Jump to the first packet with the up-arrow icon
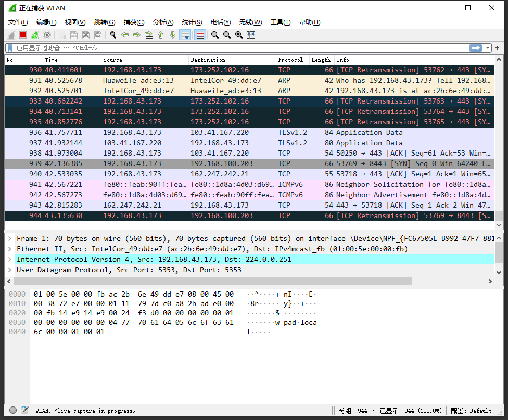 (160, 34)
